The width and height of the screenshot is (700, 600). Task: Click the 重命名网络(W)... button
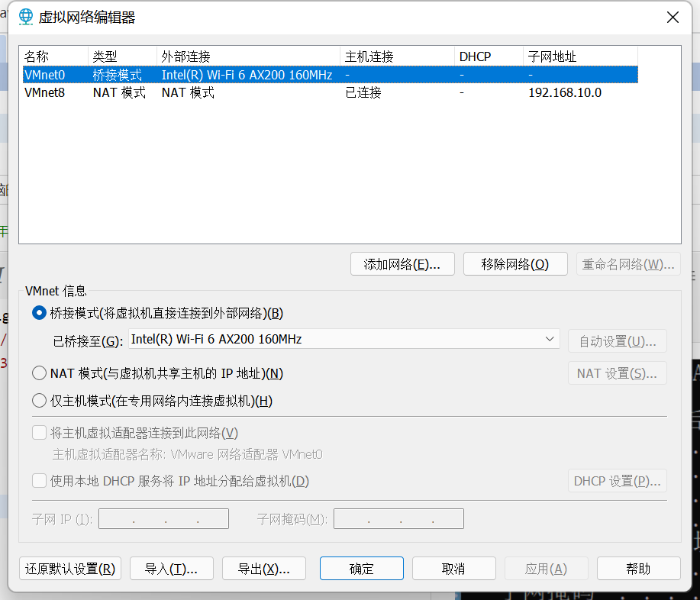click(x=628, y=264)
